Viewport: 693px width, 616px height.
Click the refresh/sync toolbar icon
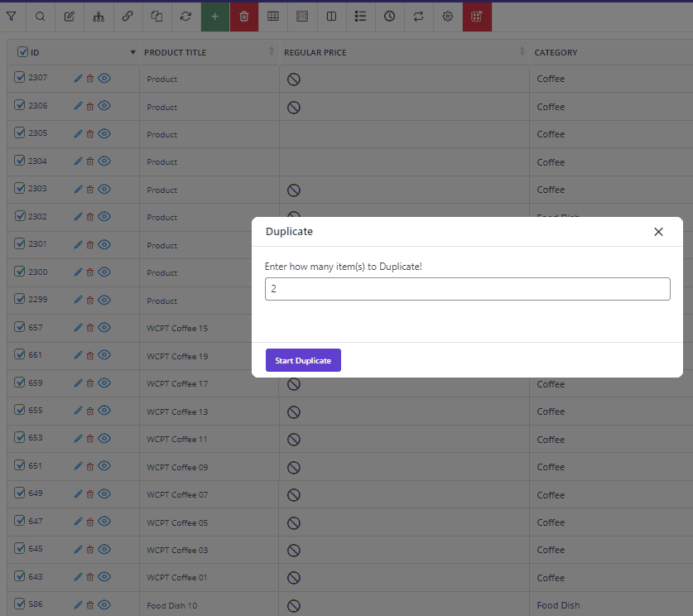pos(185,17)
